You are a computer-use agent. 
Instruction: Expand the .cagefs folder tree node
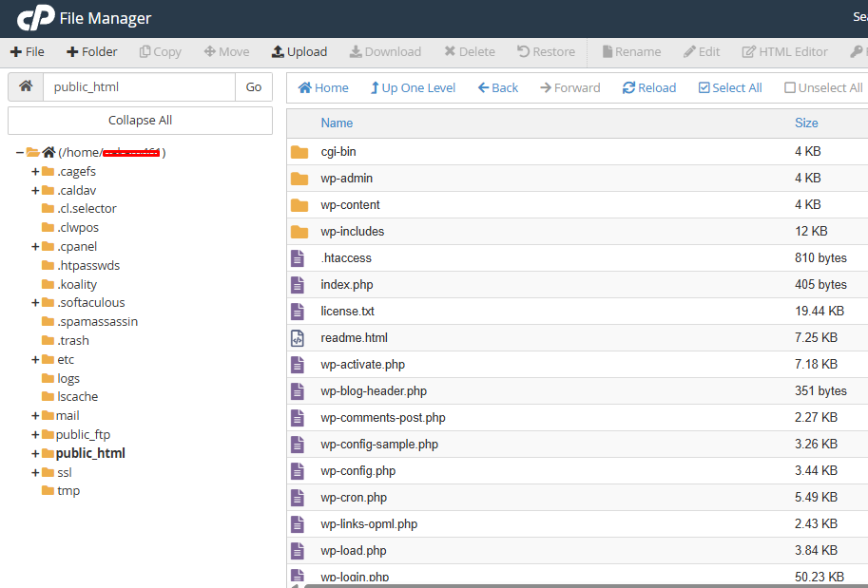pos(35,172)
